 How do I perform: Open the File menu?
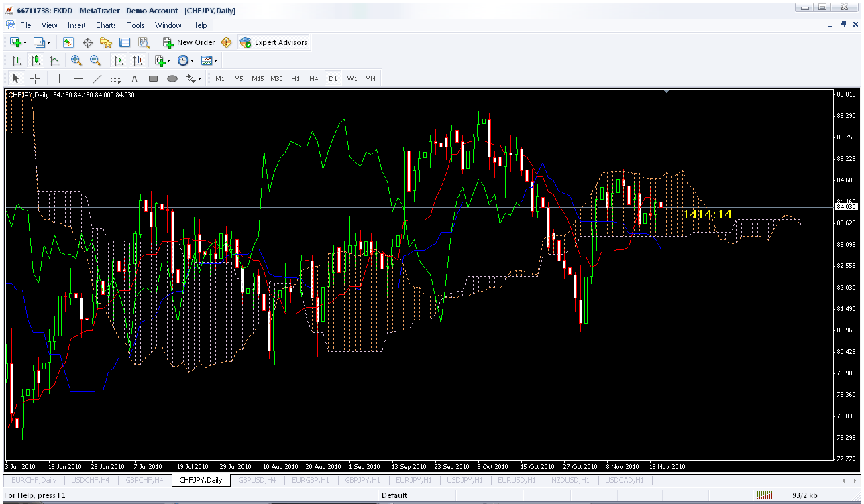[25, 25]
